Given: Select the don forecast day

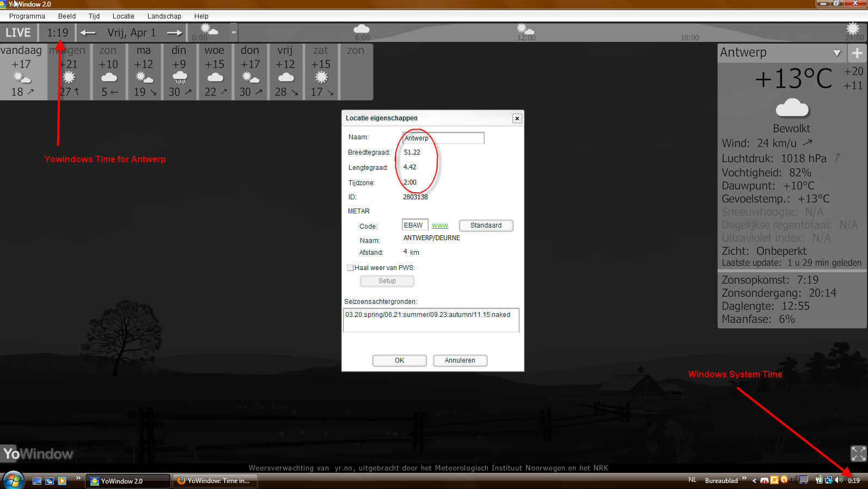Looking at the screenshot, I should coord(250,71).
